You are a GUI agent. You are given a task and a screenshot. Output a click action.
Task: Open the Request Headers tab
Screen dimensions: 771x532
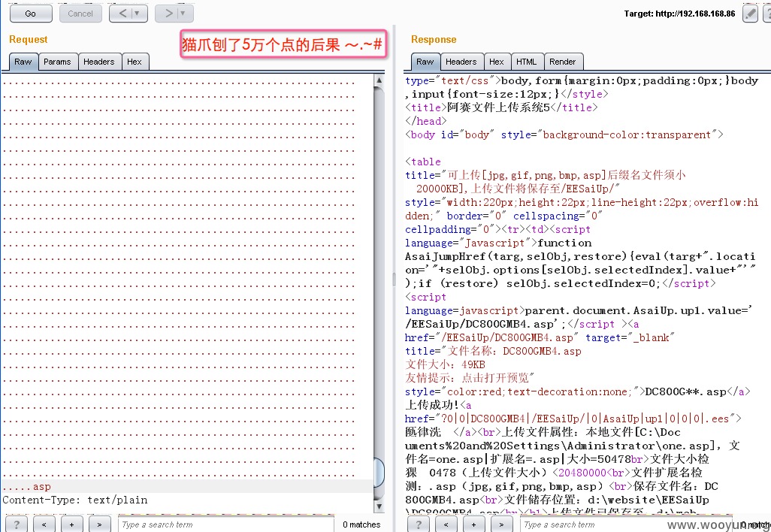click(99, 62)
